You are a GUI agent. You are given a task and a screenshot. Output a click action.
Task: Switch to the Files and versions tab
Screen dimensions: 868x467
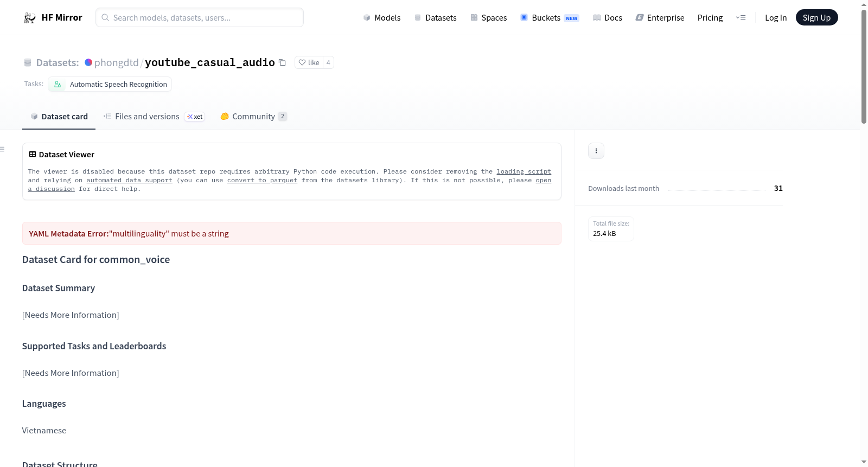point(154,117)
